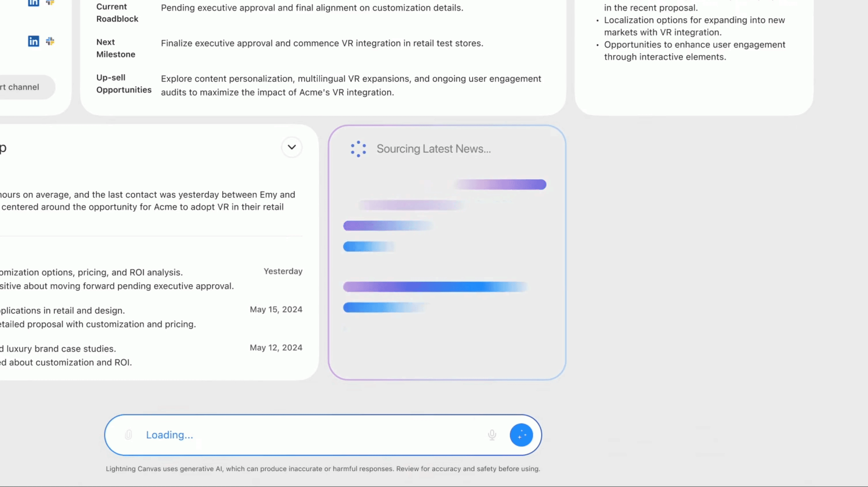
Task: Click the paperclip attachment icon in the chat bar
Action: 128,435
